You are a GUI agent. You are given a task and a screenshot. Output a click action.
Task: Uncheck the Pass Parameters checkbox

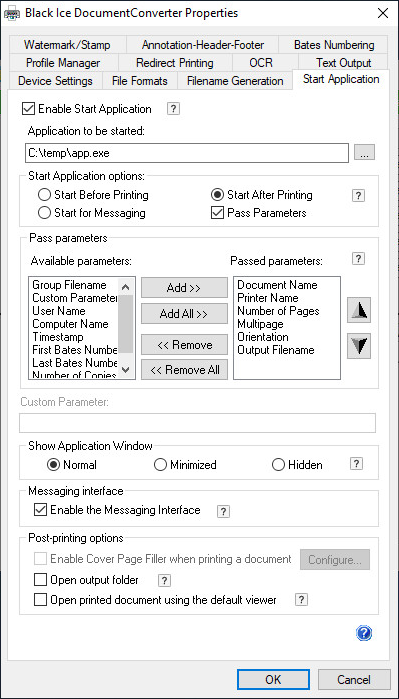pyautogui.click(x=217, y=213)
